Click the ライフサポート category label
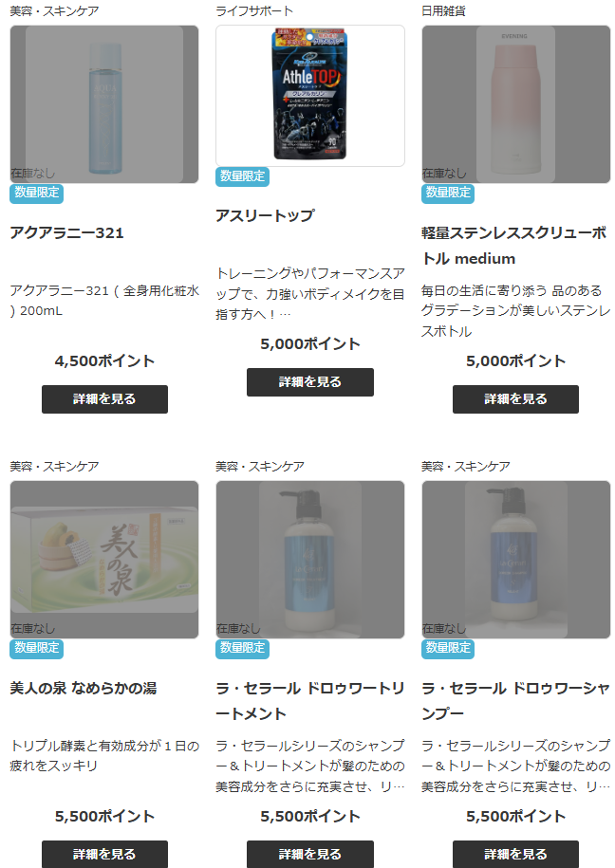This screenshot has height=868, width=615. (x=254, y=11)
